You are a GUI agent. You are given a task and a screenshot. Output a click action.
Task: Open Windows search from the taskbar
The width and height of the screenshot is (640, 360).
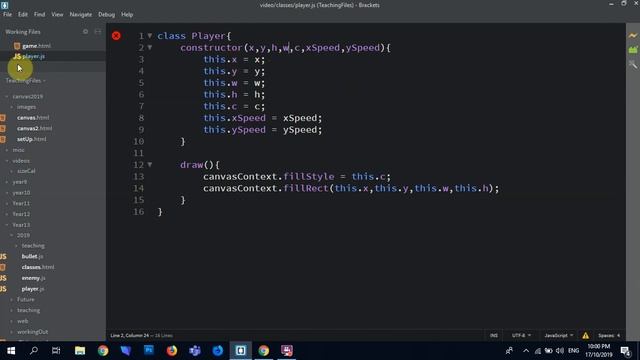[34, 350]
